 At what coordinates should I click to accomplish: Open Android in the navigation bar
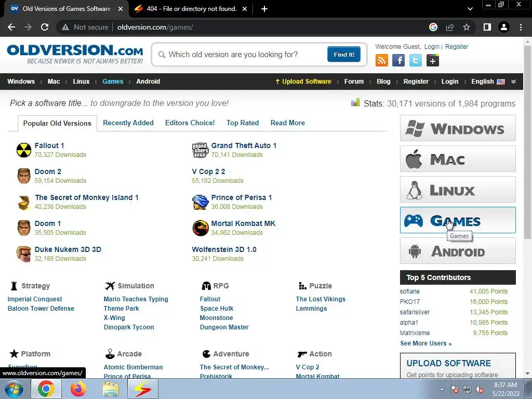point(148,82)
